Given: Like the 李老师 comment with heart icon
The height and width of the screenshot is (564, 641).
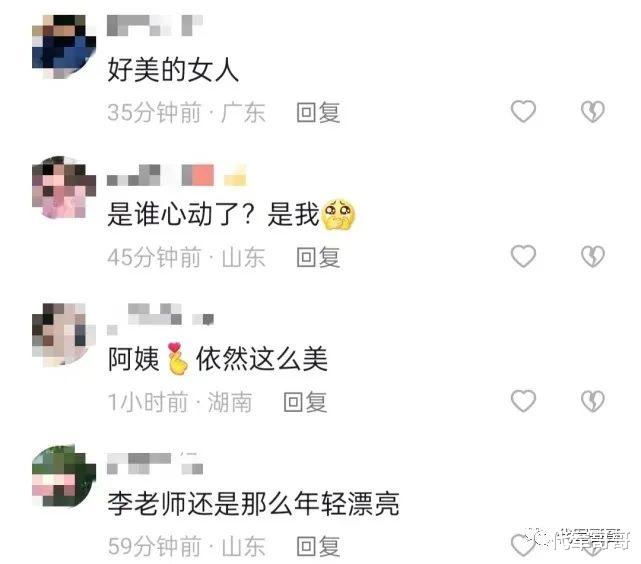Looking at the screenshot, I should coord(522,545).
